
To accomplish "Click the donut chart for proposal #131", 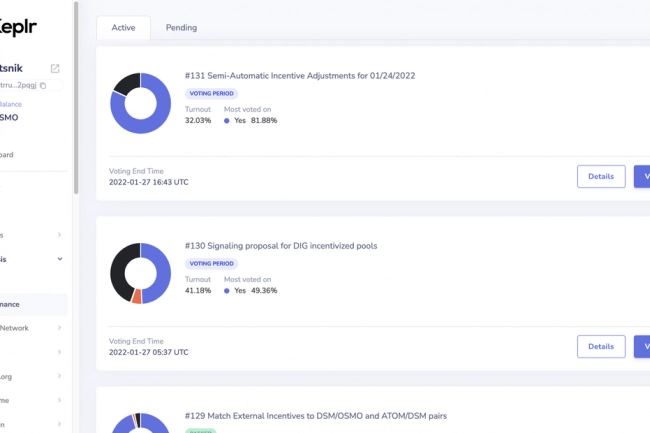I will coord(140,102).
